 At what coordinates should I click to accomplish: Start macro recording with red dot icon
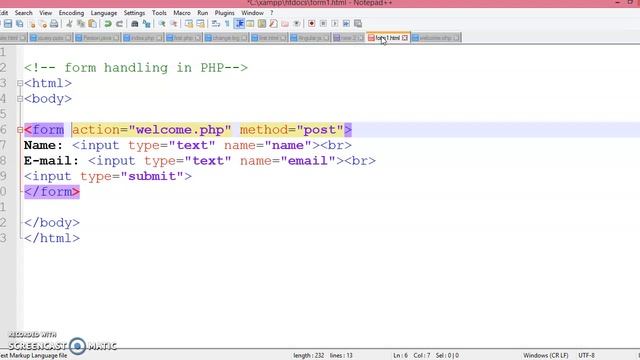point(311,24)
